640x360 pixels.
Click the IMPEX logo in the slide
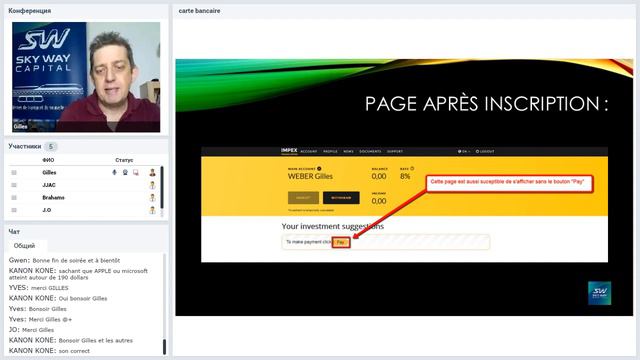coord(289,151)
